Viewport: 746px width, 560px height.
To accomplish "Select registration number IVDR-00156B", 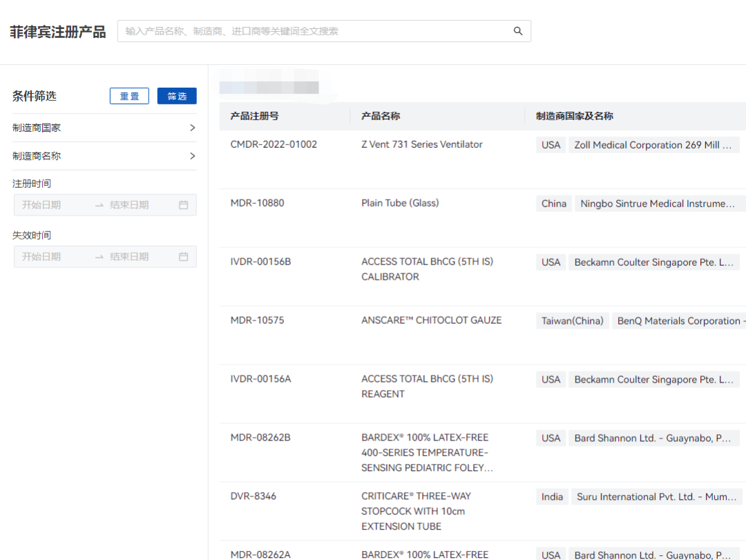I will click(260, 262).
